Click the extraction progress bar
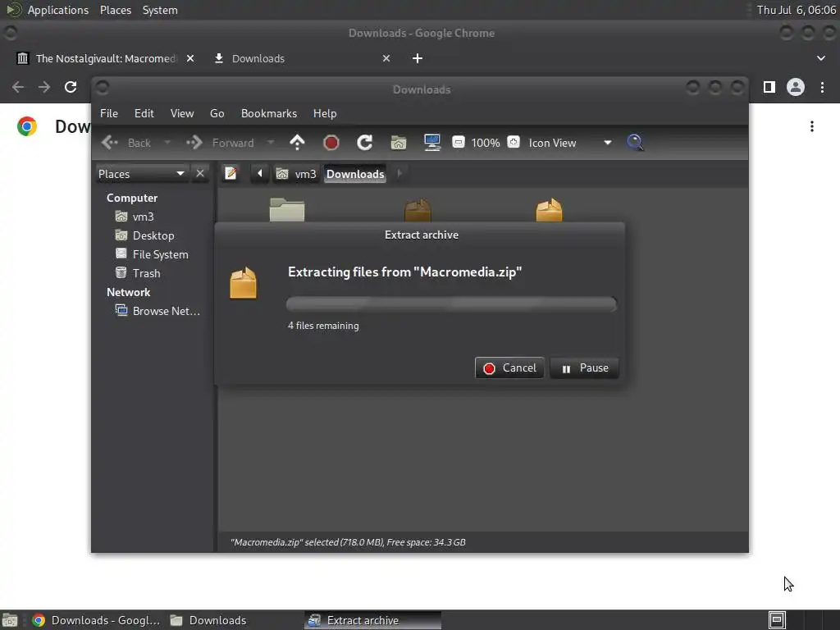 point(451,304)
